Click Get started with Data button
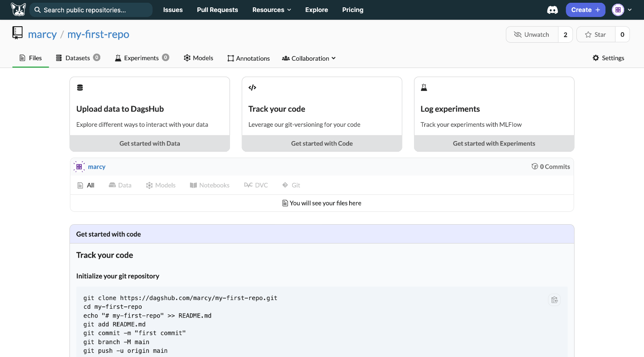This screenshot has width=644, height=357. 149,143
